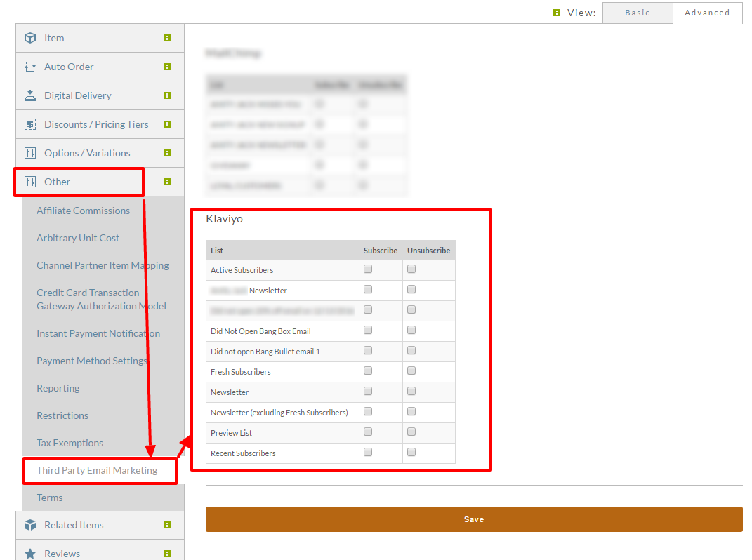This screenshot has width=752, height=560.
Task: Click the Other section sliders icon
Action: tap(30, 182)
